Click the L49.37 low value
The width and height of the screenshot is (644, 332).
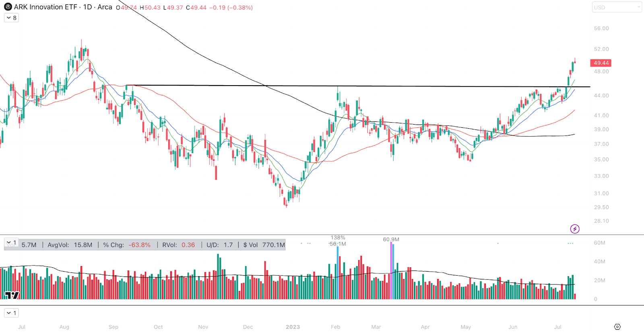(173, 8)
